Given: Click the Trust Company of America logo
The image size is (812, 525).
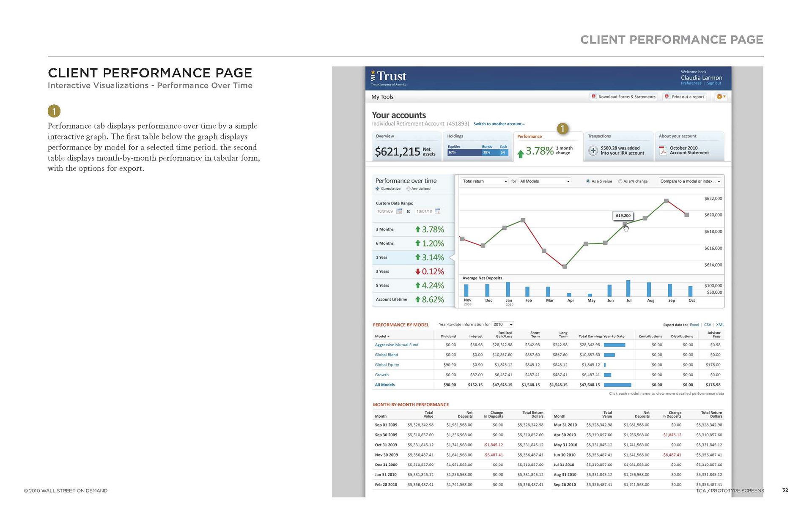Looking at the screenshot, I should click(x=389, y=78).
